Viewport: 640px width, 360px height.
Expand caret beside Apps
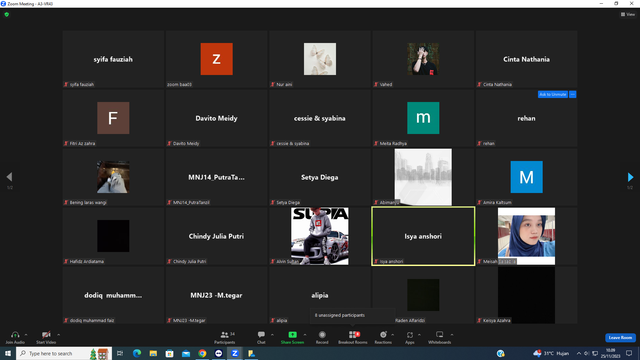(419, 335)
